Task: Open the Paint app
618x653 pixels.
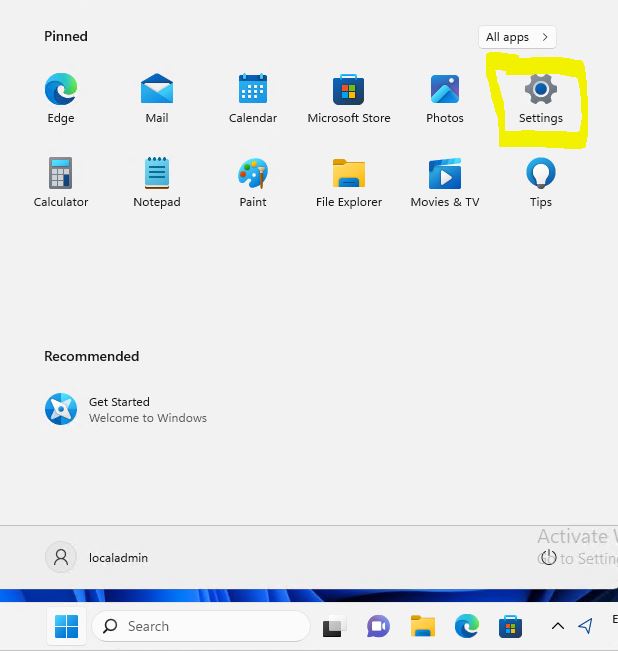Action: point(253,182)
